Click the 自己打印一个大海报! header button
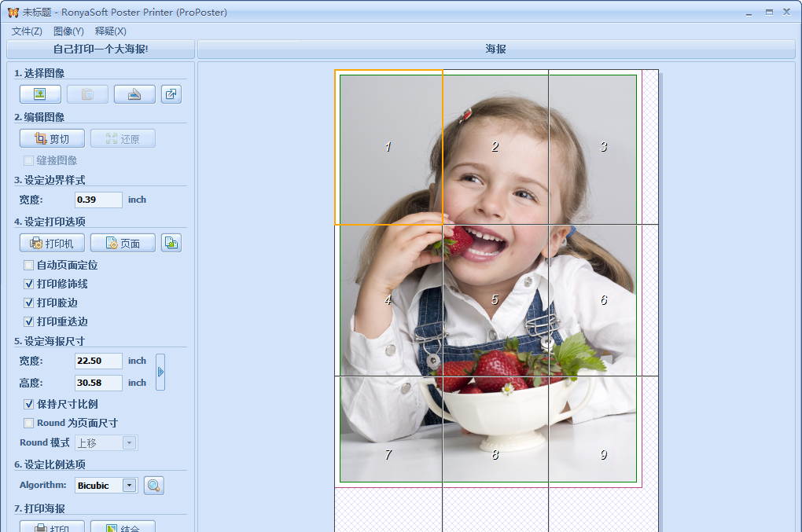The width and height of the screenshot is (802, 532). coord(101,50)
